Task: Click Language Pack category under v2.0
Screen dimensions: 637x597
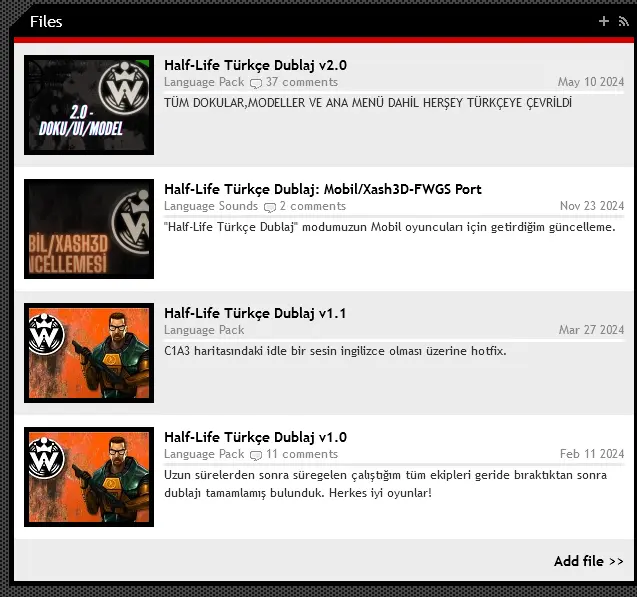Action: click(x=204, y=82)
